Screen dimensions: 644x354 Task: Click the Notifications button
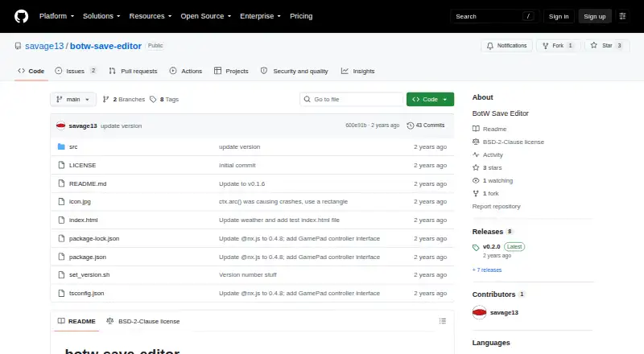tap(507, 46)
